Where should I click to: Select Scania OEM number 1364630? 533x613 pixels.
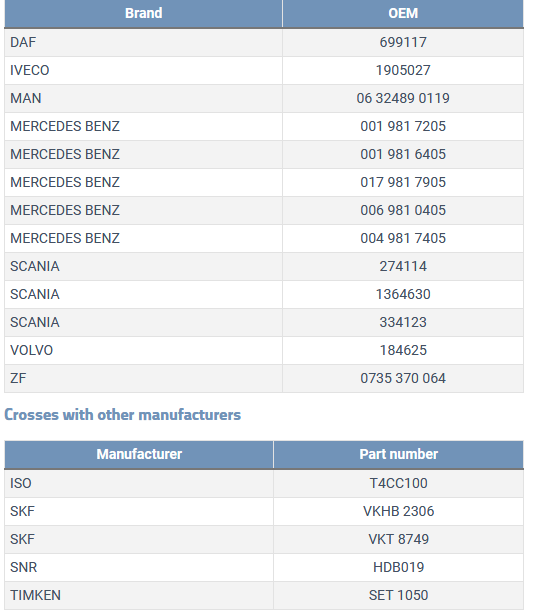coord(403,294)
